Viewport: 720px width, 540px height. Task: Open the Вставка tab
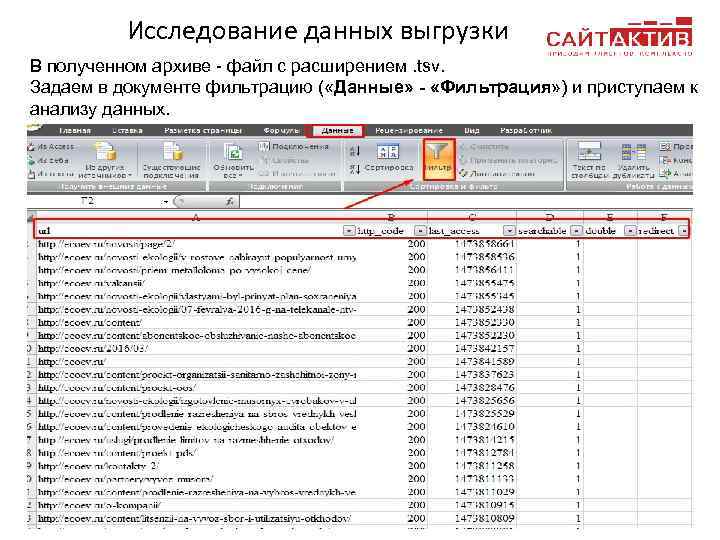tap(127, 131)
